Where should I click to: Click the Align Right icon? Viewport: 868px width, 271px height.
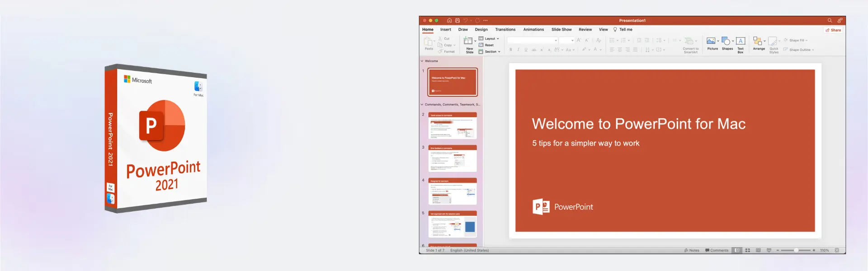[627, 50]
